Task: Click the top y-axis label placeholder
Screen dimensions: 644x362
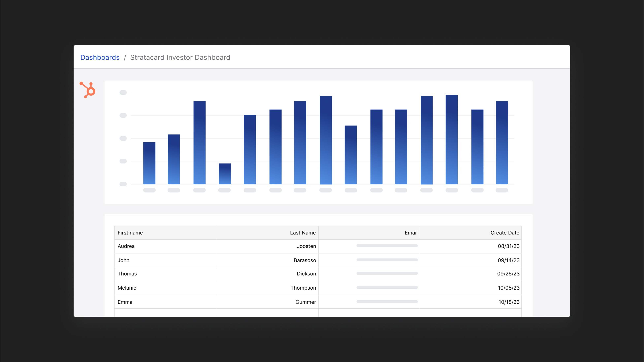Action: coord(123,92)
